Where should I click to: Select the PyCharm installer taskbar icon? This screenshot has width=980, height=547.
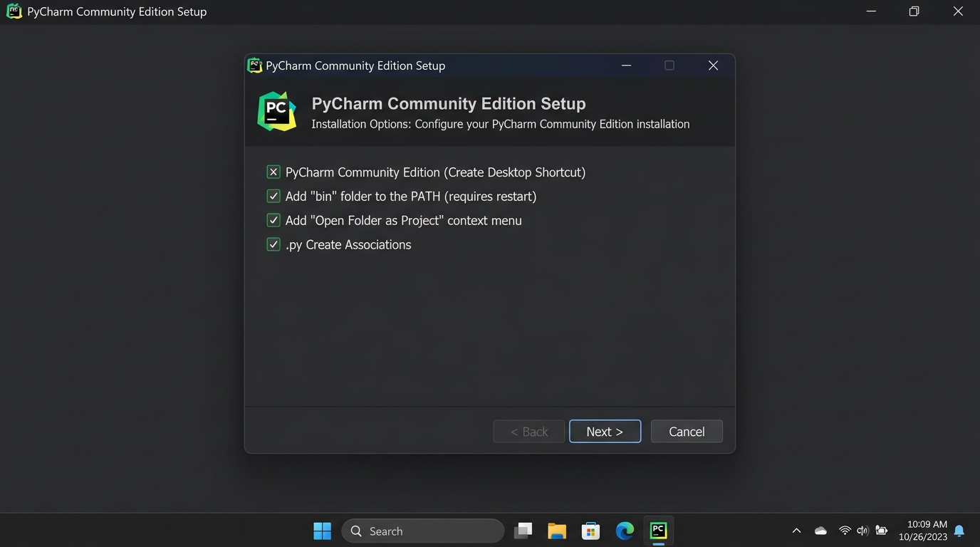659,531
